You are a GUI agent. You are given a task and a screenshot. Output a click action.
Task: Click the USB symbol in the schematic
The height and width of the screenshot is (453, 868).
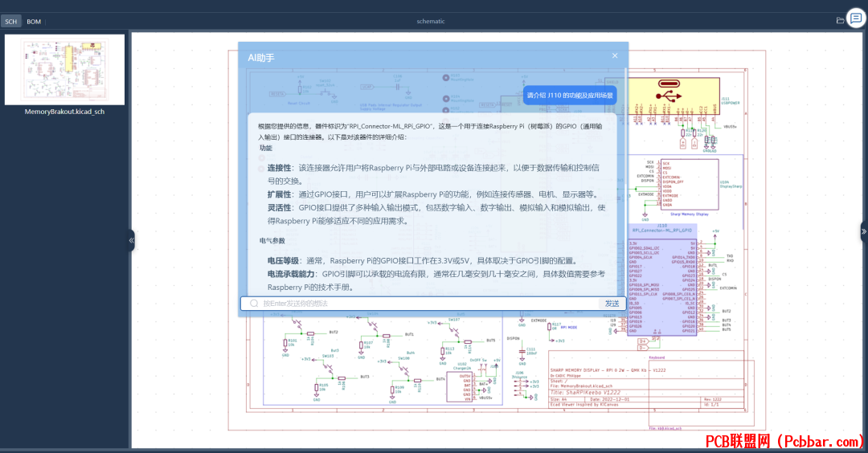[x=669, y=96]
